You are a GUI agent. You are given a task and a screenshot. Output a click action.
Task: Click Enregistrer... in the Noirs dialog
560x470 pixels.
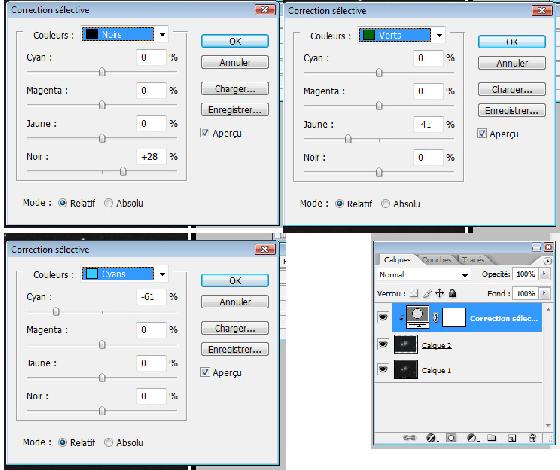pyautogui.click(x=235, y=110)
